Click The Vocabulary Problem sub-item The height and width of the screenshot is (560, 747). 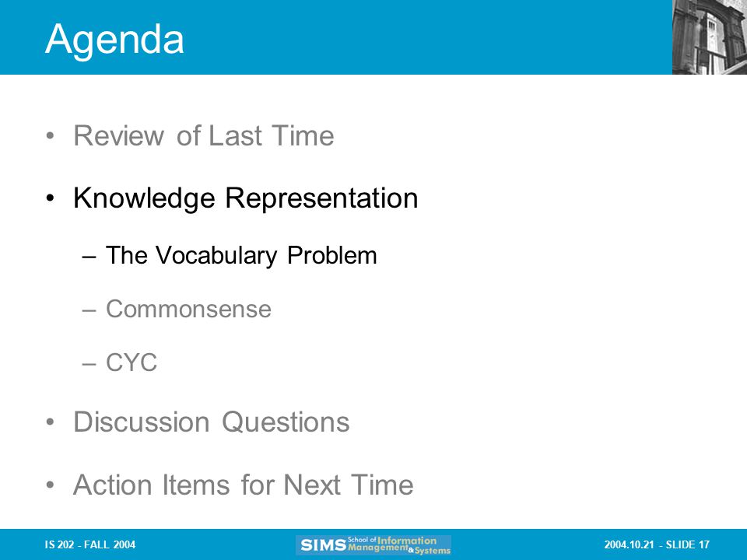241,255
